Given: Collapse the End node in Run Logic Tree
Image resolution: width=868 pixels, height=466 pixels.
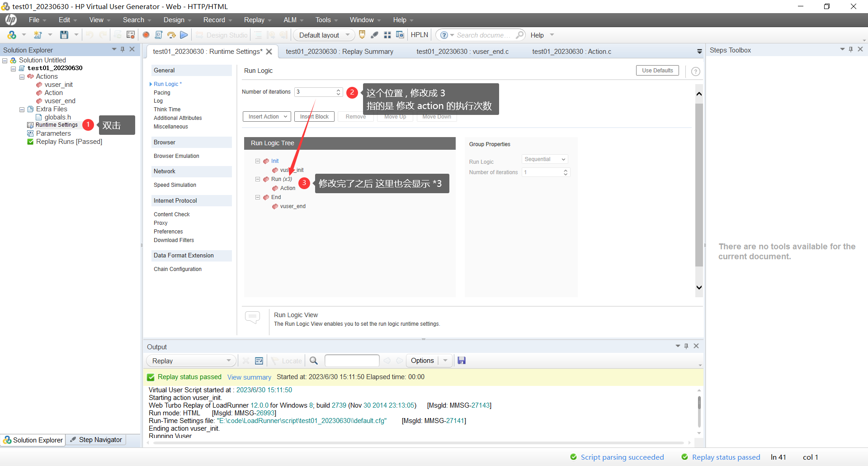Looking at the screenshot, I should (258, 197).
